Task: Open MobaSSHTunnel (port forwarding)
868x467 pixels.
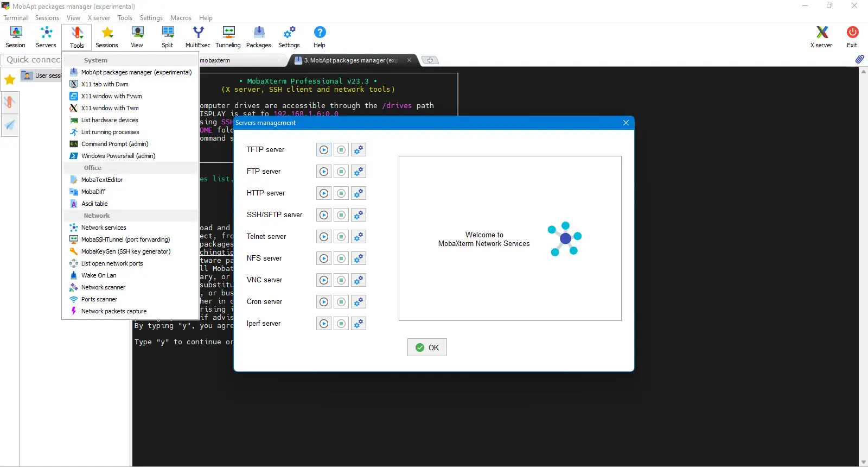Action: tap(131, 239)
